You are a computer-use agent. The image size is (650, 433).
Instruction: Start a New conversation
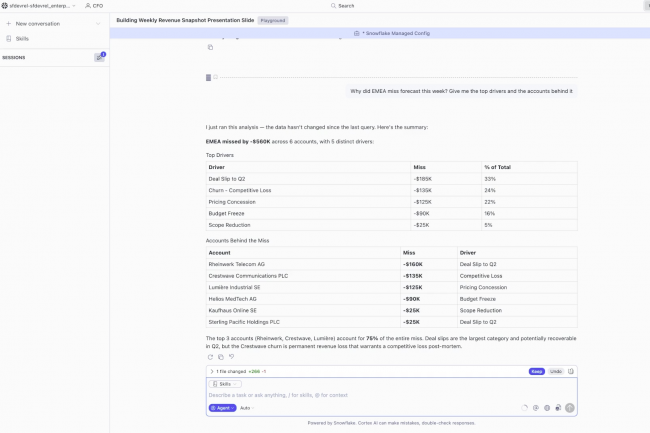[37, 23]
